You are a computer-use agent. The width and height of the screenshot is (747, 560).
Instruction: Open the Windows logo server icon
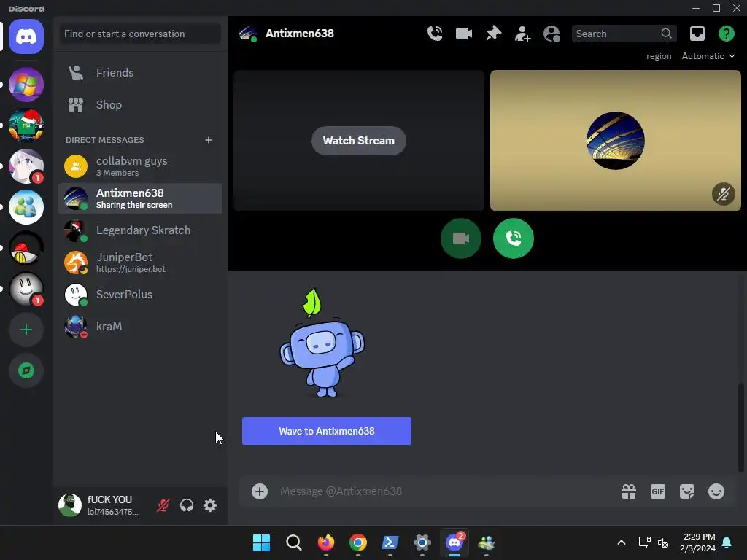click(x=26, y=85)
